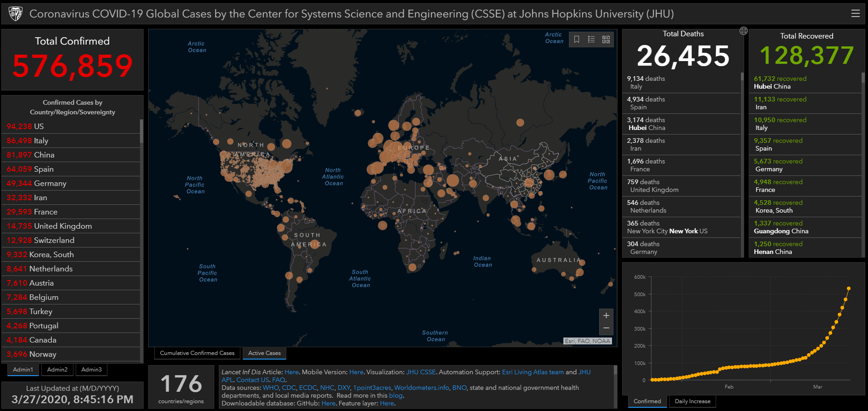
Task: Click the Contact US link
Action: click(x=253, y=380)
